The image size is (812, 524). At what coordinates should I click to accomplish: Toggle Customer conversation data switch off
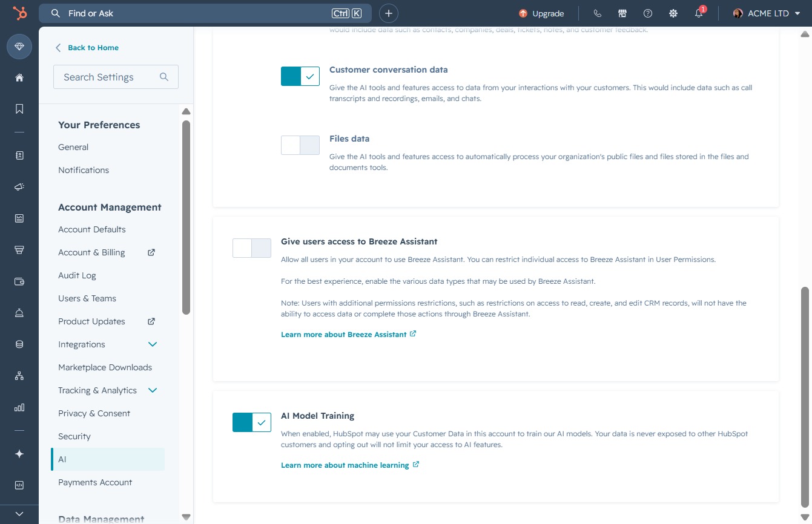300,76
